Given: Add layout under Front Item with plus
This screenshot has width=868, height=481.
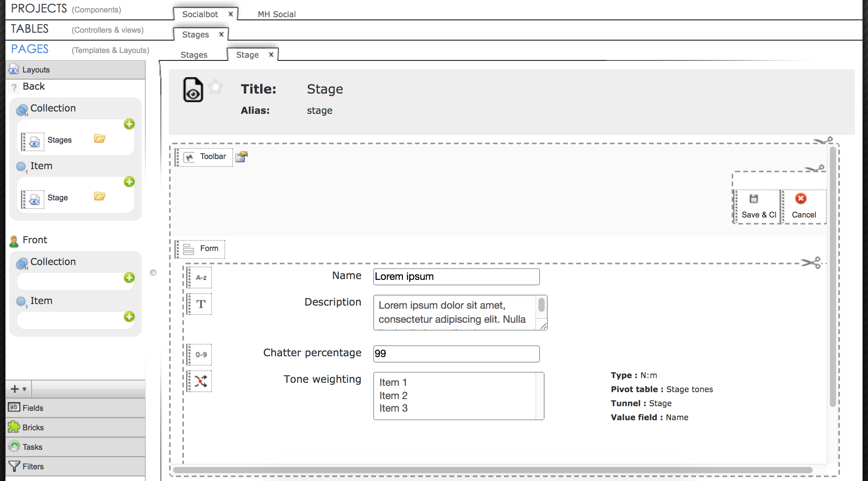Looking at the screenshot, I should pos(129,317).
